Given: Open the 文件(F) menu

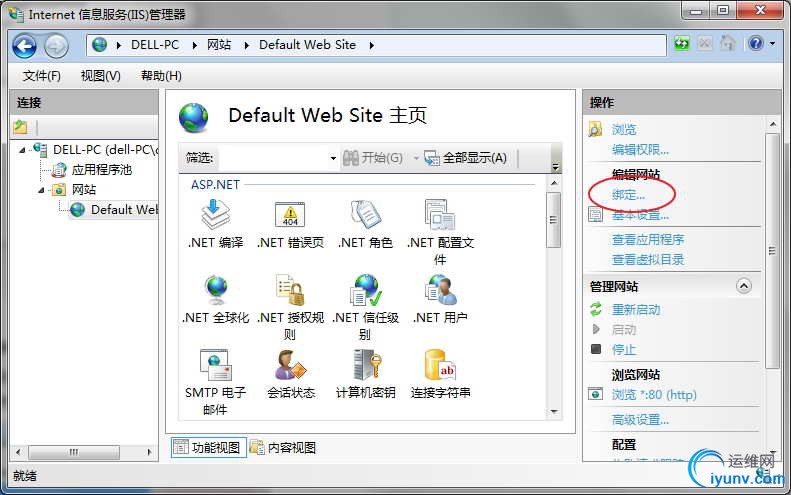Looking at the screenshot, I should [41, 76].
